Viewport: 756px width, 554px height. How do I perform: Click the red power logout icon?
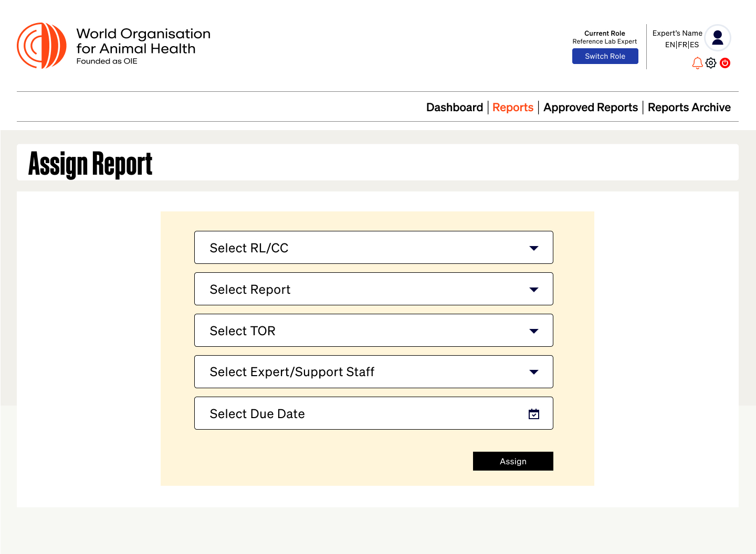[725, 63]
